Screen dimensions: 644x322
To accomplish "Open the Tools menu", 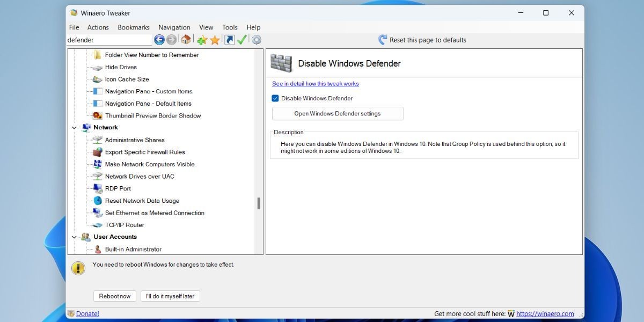I will (230, 27).
